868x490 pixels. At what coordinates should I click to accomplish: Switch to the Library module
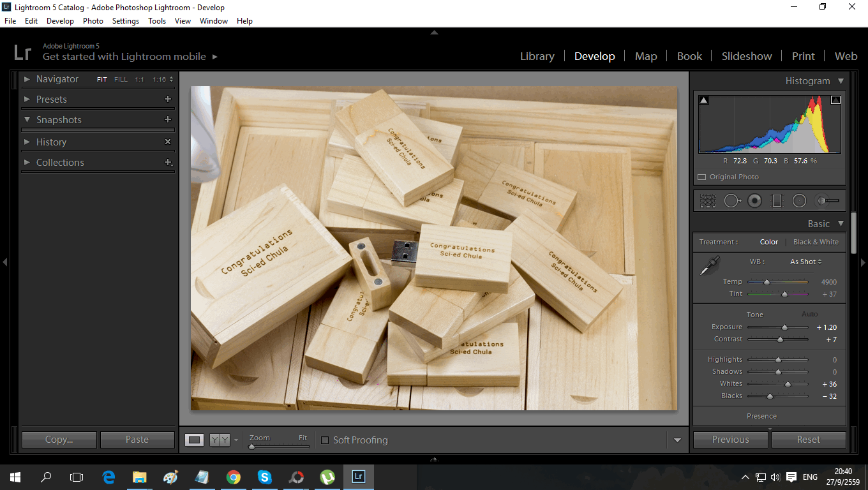537,56
